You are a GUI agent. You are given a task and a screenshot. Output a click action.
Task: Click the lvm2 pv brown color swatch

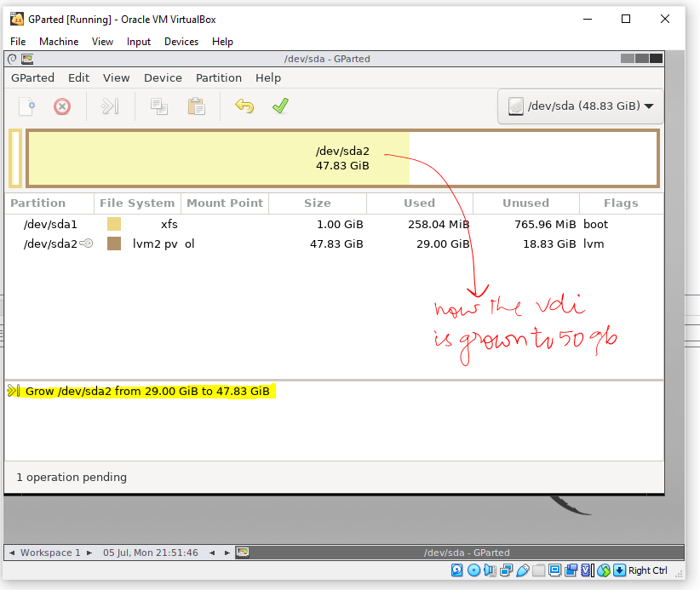pyautogui.click(x=114, y=243)
